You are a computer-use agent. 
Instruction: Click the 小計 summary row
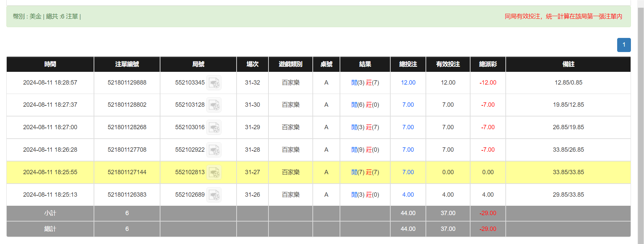(x=50, y=213)
